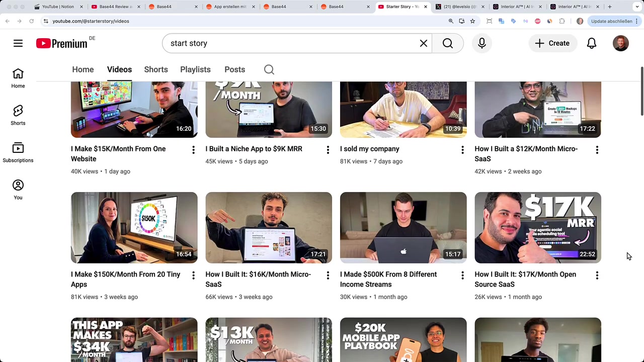Click the YouTube Premium logo
Viewport: 644px width, 362px height.
(62, 44)
